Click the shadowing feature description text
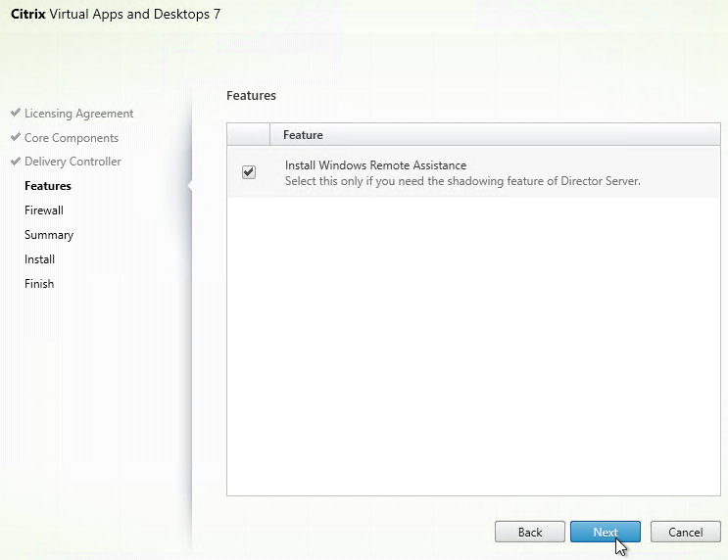 (x=462, y=181)
